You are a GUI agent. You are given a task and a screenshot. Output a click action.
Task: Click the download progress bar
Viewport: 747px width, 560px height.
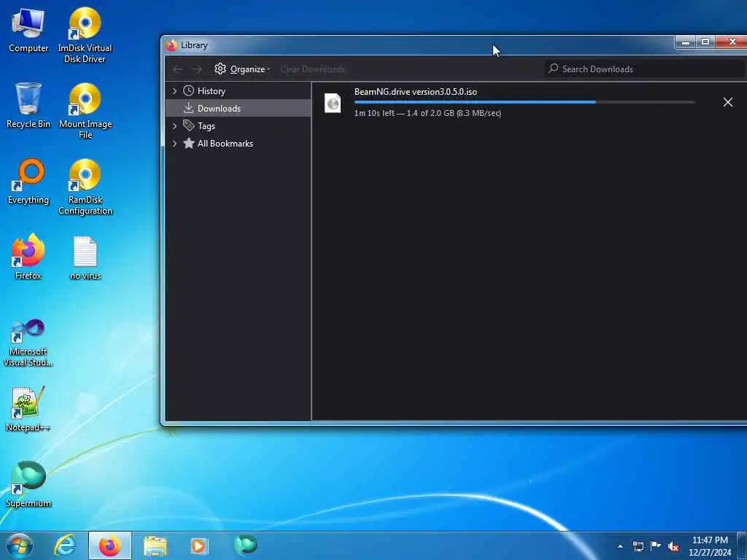click(524, 102)
